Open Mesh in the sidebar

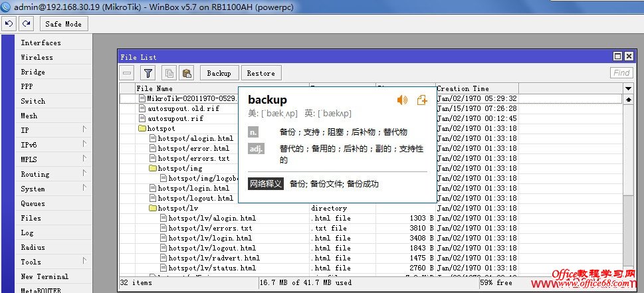tap(29, 116)
